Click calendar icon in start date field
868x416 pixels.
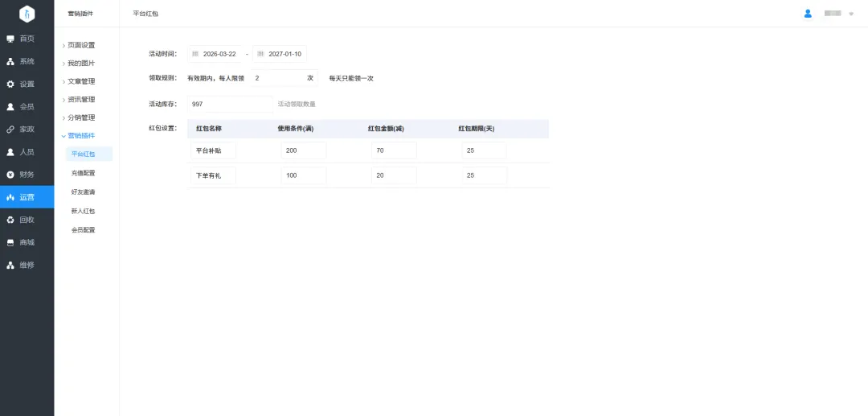[x=195, y=54]
